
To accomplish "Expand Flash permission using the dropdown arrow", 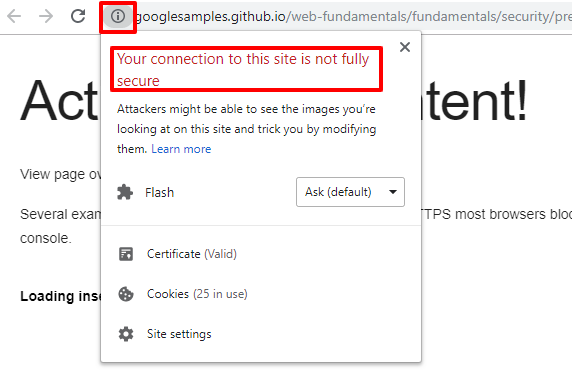I will [x=393, y=192].
